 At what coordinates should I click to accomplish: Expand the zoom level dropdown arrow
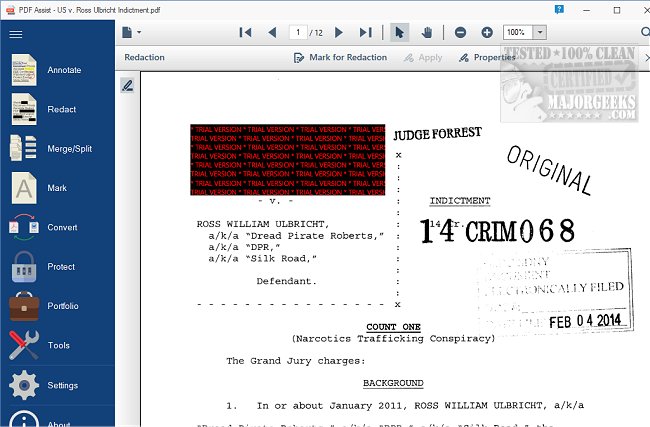[x=540, y=32]
